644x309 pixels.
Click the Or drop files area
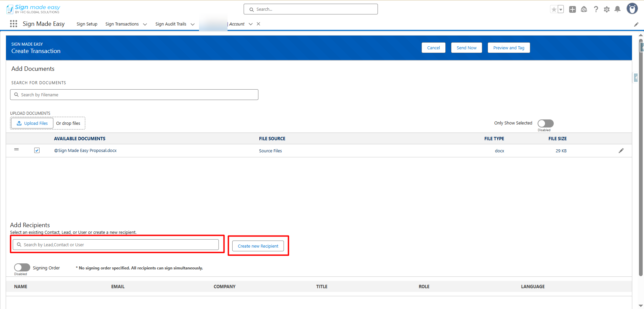(x=68, y=123)
